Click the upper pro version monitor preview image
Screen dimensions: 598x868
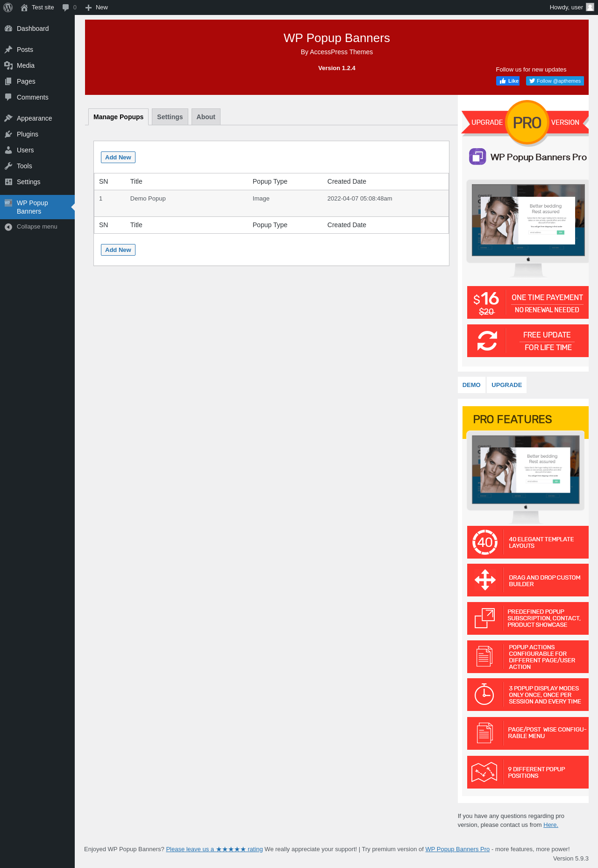(528, 229)
